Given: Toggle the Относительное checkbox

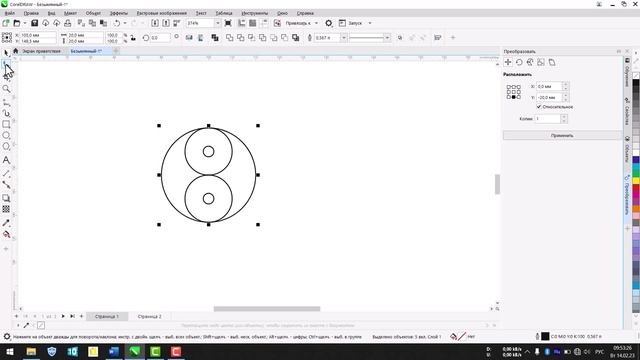Looking at the screenshot, I should [539, 107].
